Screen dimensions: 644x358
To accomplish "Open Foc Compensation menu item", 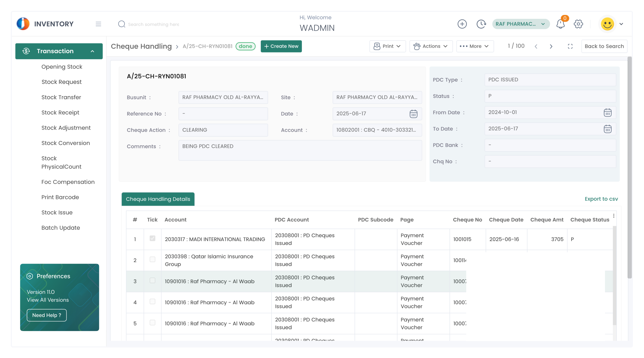I will pos(68,182).
